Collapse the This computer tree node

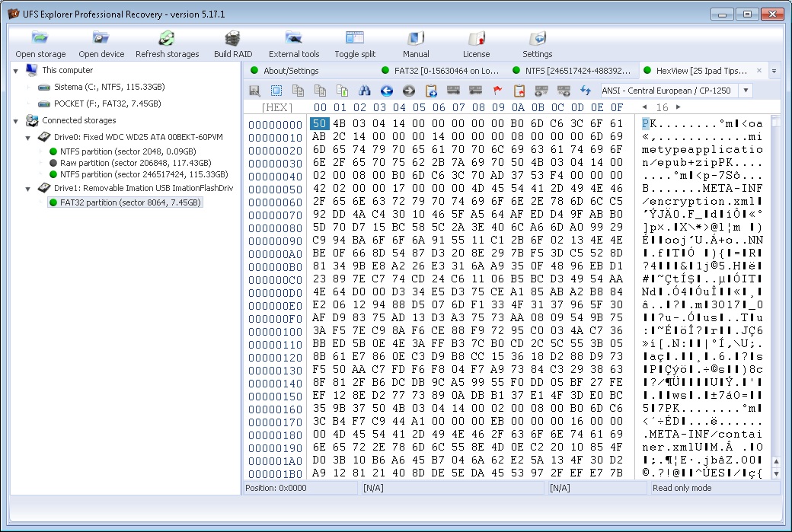(16, 71)
